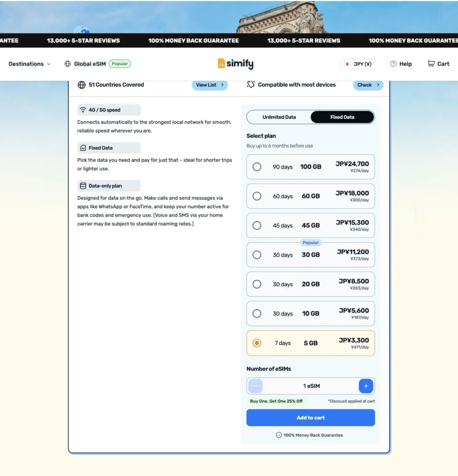Click the Add to cart button
This screenshot has height=476, width=458.
pyautogui.click(x=311, y=418)
